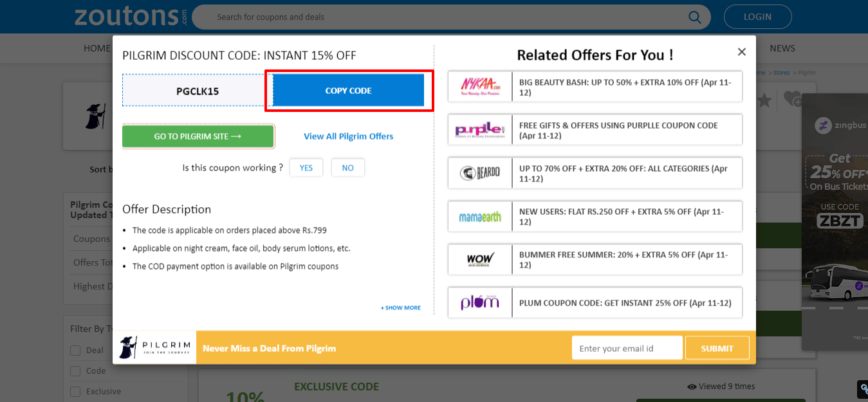Click the email address input field
This screenshot has height=402, width=868.
click(x=626, y=347)
